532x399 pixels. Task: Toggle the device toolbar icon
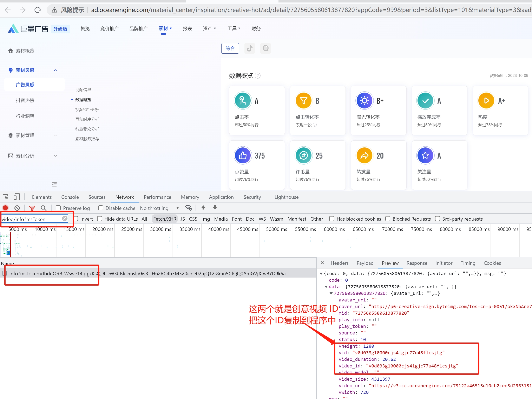click(16, 197)
